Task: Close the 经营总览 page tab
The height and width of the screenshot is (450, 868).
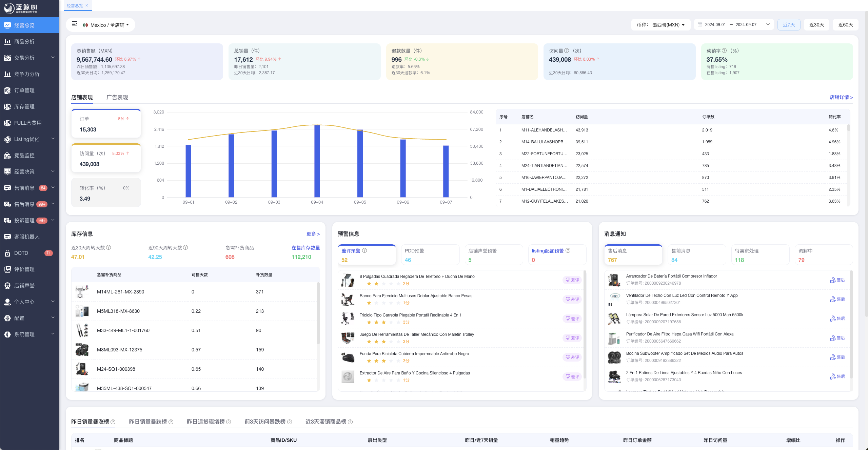Action: click(x=87, y=5)
